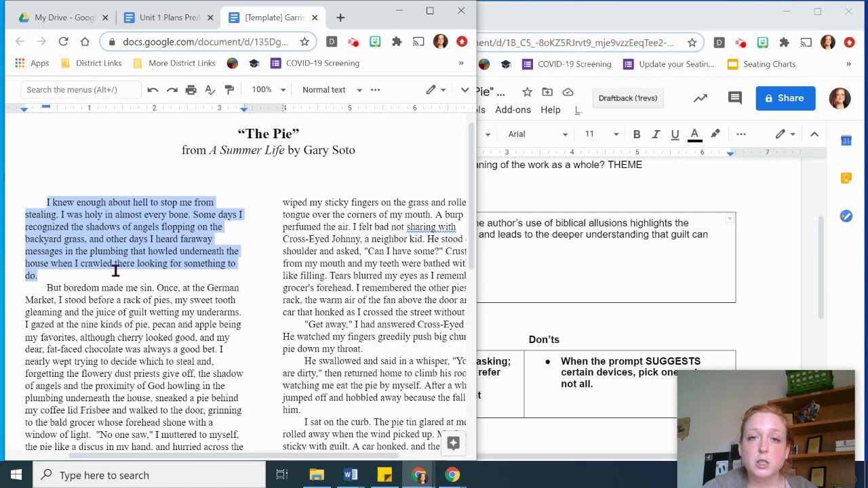The image size is (868, 488).
Task: Open the Arial font dropdown
Action: click(538, 134)
